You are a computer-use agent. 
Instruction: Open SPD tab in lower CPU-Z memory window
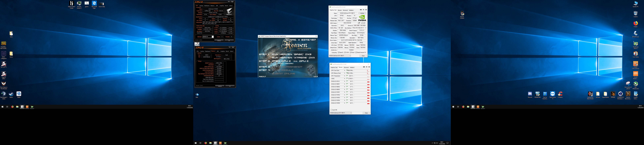[218, 51]
